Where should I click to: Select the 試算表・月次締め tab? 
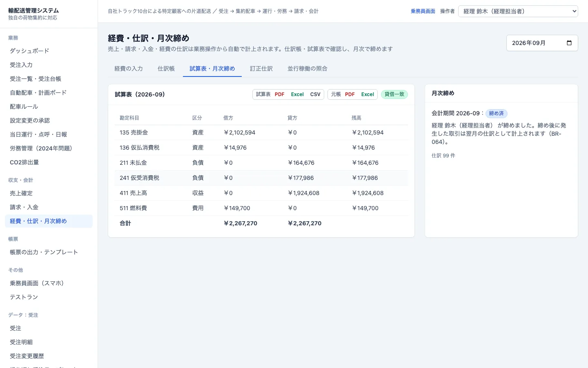pos(212,69)
